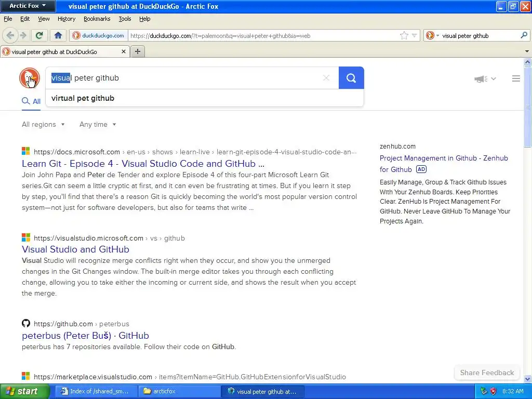Go to the browser Home page
This screenshot has height=399, width=532.
[x=58, y=35]
